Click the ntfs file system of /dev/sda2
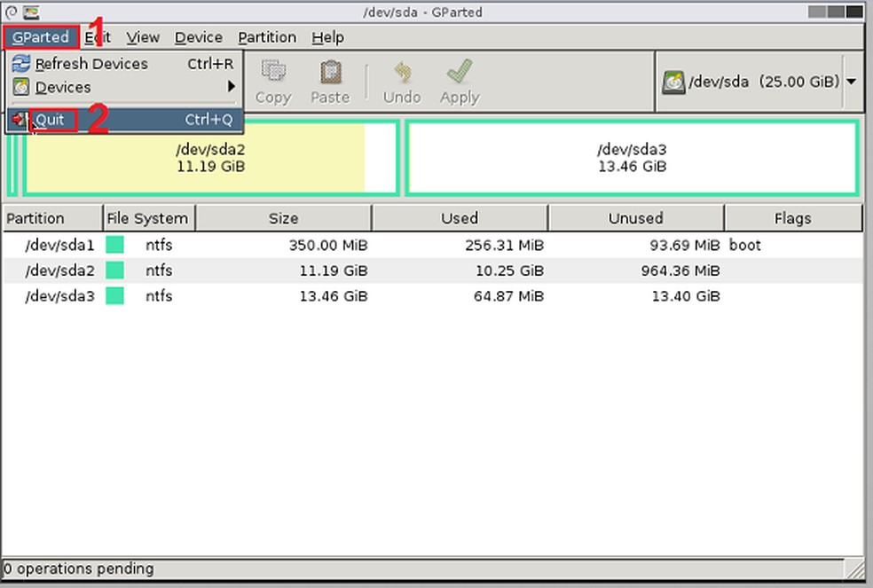 [x=159, y=270]
